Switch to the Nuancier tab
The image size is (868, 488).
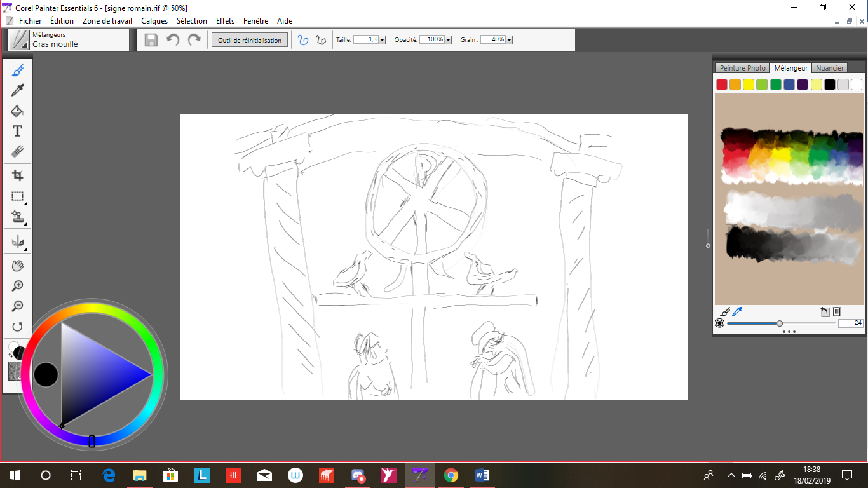(829, 68)
